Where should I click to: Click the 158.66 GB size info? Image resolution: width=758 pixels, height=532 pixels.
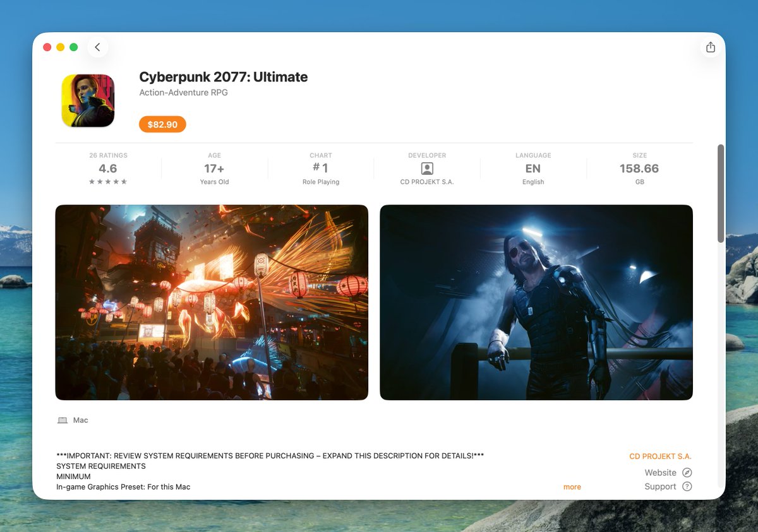(639, 168)
